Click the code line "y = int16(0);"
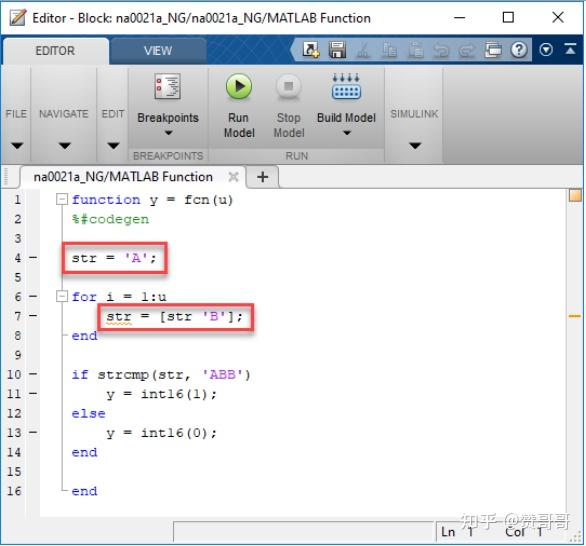The height and width of the screenshot is (546, 586). tap(161, 433)
